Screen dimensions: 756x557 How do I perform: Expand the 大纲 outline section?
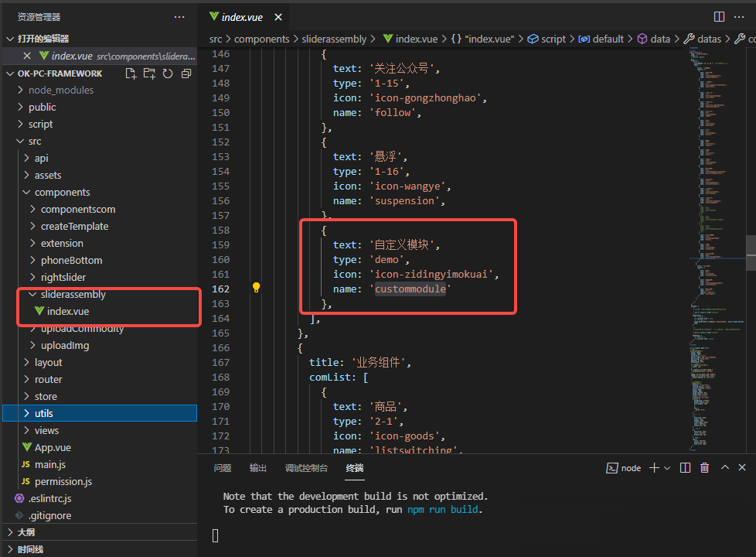[x=26, y=532]
